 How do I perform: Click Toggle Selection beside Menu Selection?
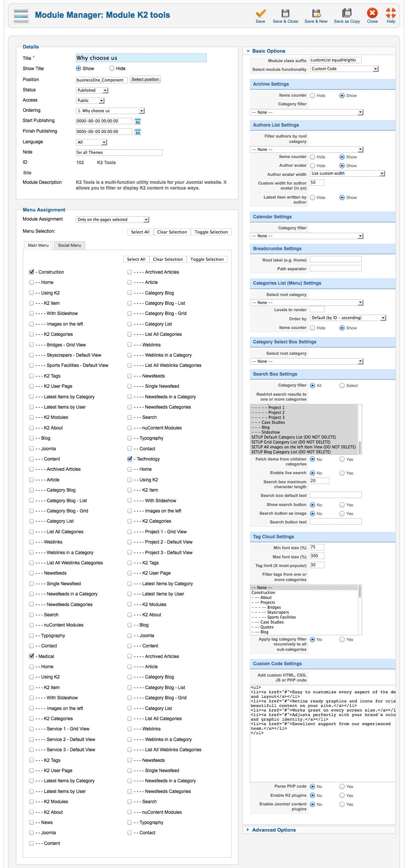click(x=211, y=232)
